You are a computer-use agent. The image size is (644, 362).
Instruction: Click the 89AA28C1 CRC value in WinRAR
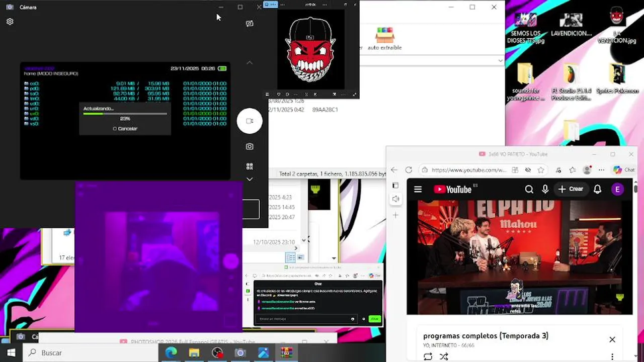[x=325, y=110]
